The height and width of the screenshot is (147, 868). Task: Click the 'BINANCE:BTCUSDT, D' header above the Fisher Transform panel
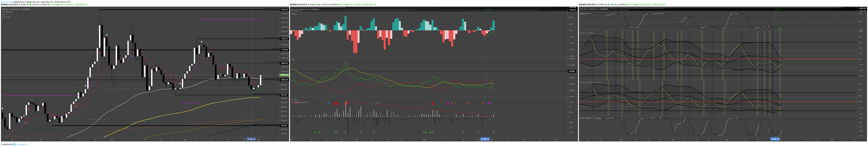589,5
